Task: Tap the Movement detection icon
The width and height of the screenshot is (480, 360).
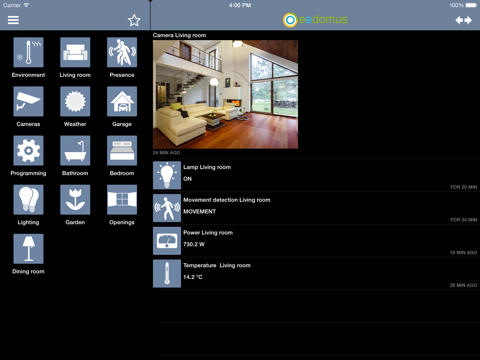Action: pyautogui.click(x=167, y=208)
